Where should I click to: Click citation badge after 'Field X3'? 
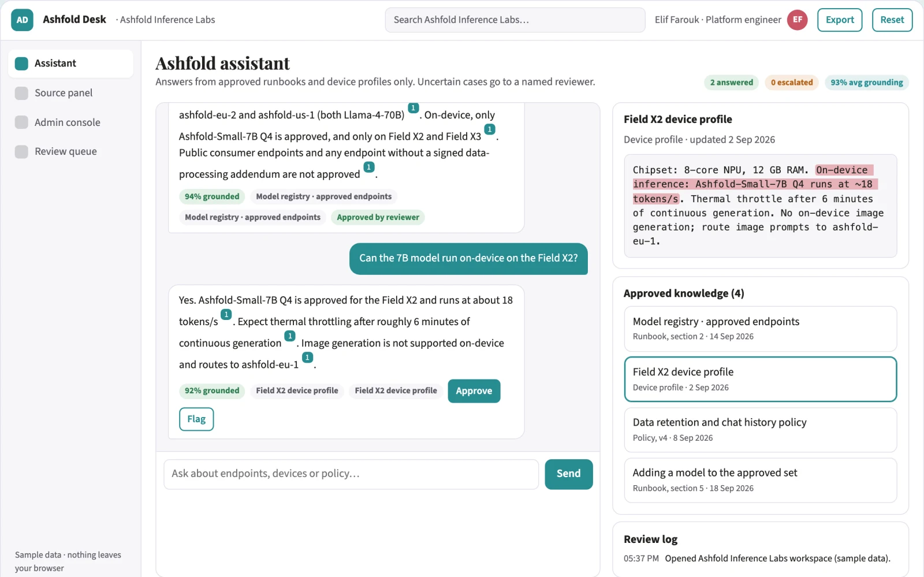(490, 129)
